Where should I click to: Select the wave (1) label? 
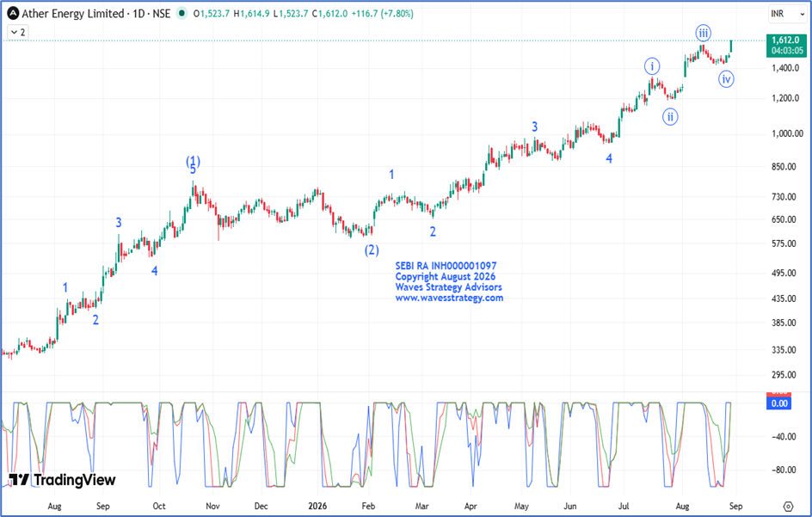194,161
